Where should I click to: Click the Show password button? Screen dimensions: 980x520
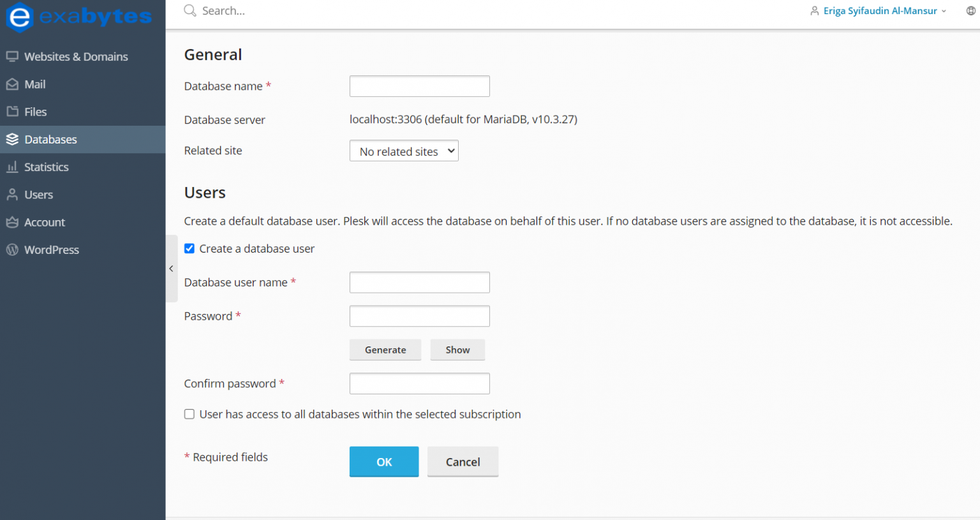click(x=457, y=350)
